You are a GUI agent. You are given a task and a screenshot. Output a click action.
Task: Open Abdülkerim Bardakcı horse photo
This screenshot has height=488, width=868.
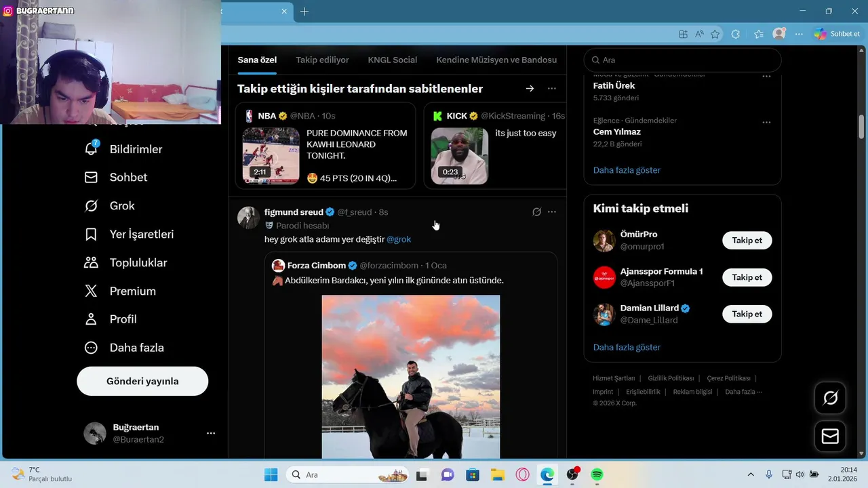tap(410, 376)
